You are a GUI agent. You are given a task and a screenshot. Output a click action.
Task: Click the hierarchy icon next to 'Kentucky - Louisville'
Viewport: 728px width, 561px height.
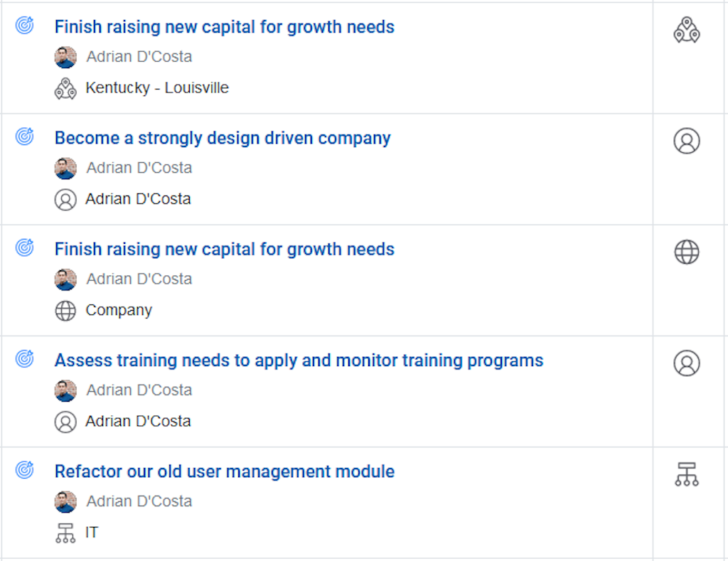[x=65, y=87]
